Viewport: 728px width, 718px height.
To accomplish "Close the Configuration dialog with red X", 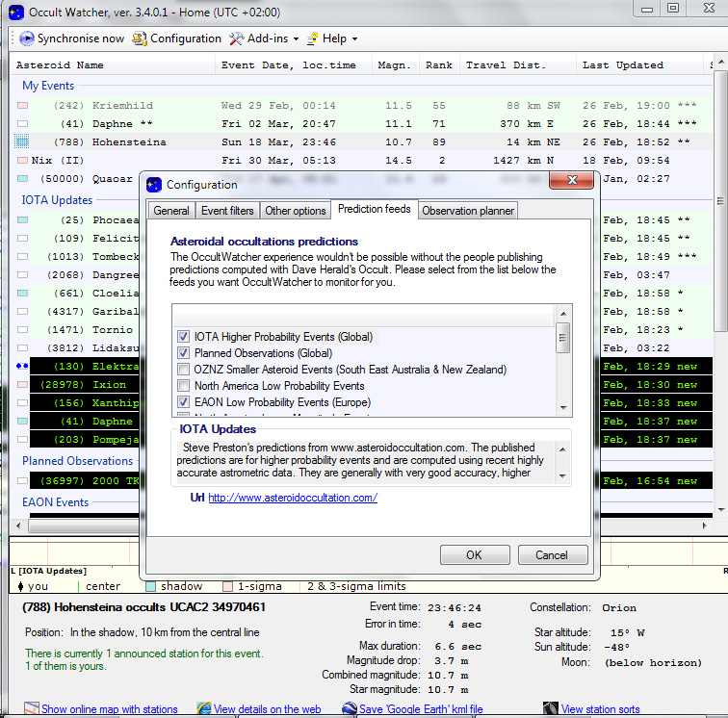I will click(572, 180).
